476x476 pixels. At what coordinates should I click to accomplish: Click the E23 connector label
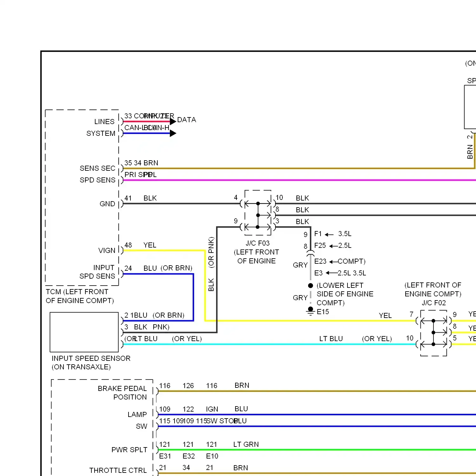[x=320, y=261]
